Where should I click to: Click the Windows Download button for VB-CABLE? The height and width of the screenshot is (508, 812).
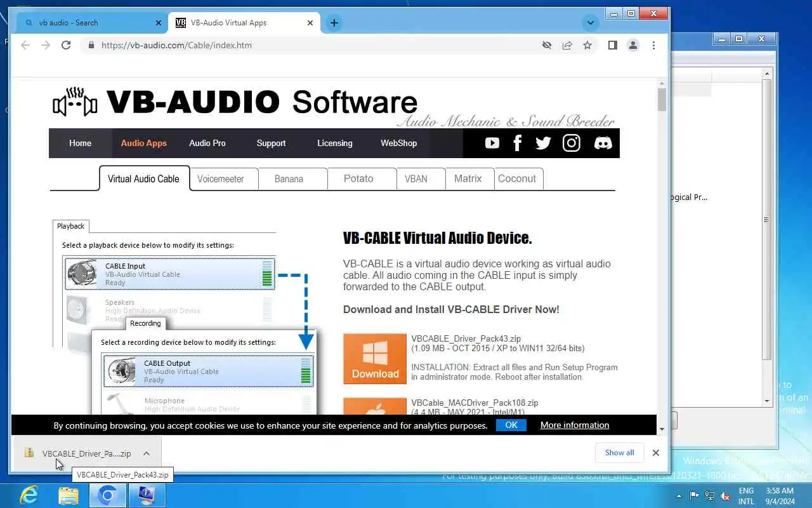pos(375,359)
